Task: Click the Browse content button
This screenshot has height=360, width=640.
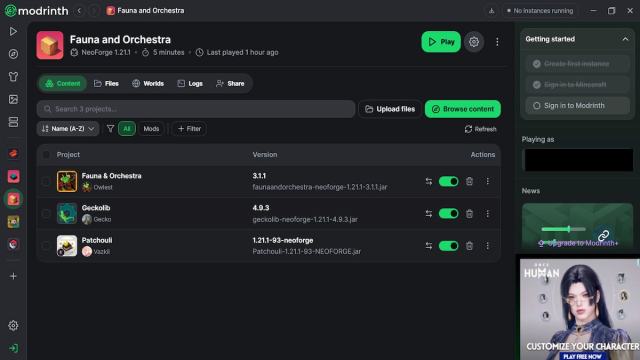Action: pyautogui.click(x=463, y=109)
